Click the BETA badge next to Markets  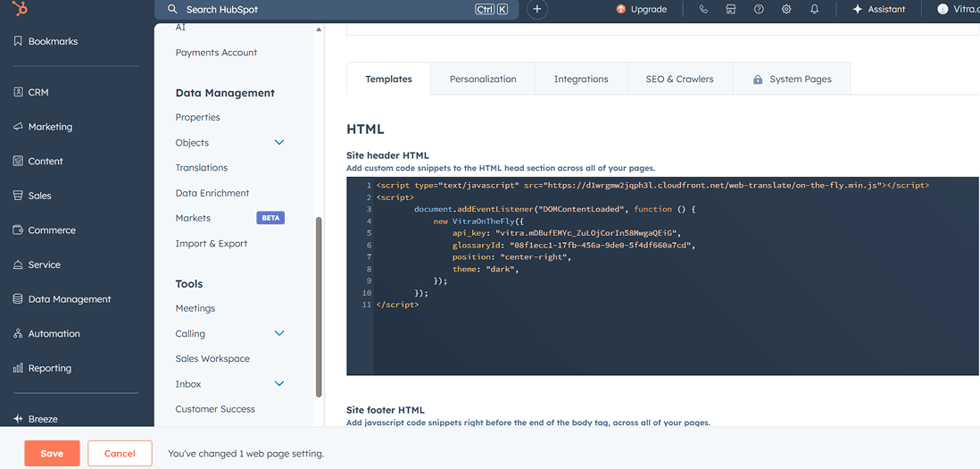[270, 218]
